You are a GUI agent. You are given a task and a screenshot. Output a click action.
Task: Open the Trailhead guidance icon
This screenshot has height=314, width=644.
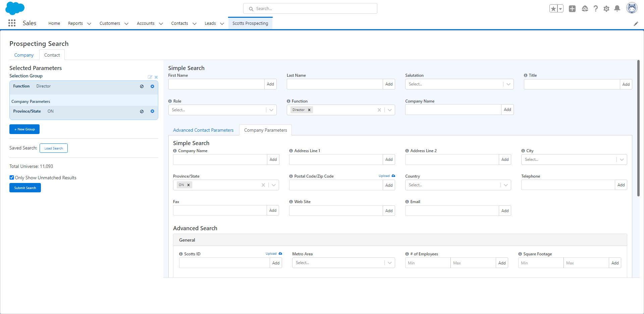coord(585,9)
